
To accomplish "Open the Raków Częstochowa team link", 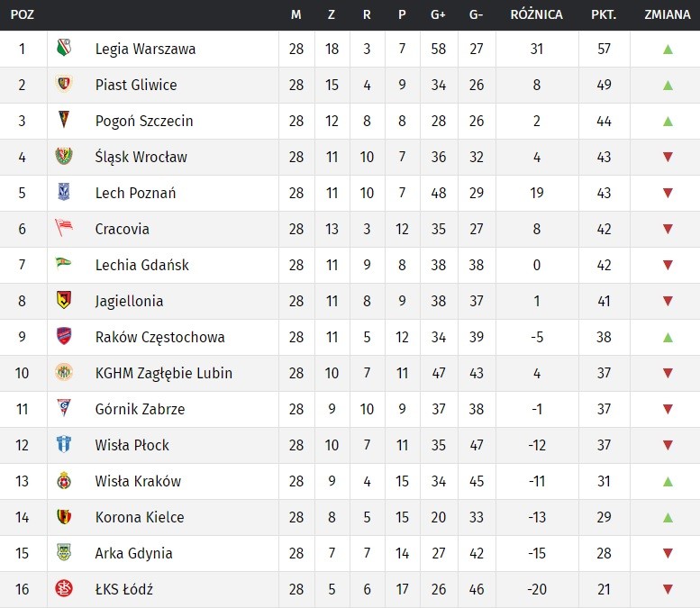I will (160, 337).
